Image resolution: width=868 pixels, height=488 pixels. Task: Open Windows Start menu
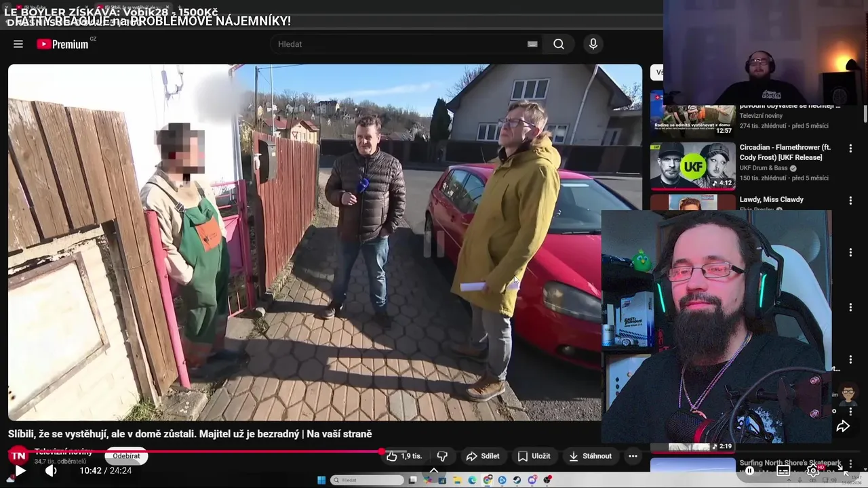coord(321,480)
